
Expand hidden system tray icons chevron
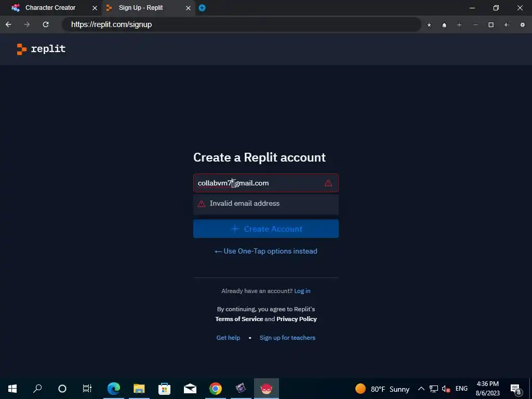tap(421, 389)
